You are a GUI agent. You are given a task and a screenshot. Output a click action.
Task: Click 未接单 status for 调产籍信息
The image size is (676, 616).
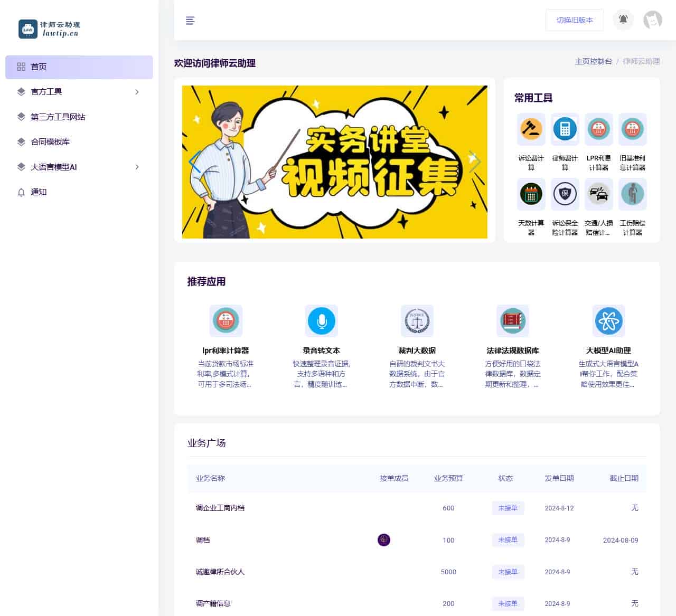tap(508, 603)
